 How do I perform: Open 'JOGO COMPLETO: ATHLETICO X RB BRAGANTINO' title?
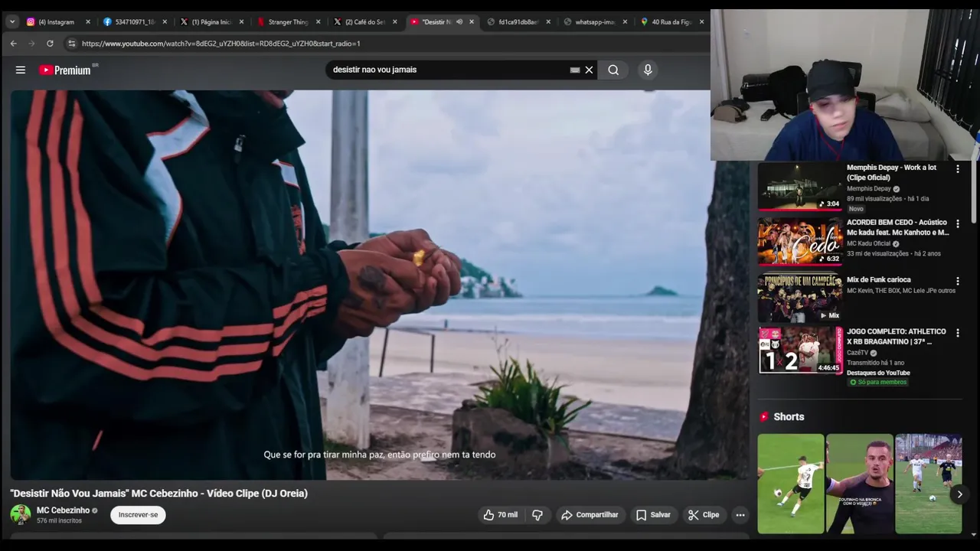tap(897, 337)
